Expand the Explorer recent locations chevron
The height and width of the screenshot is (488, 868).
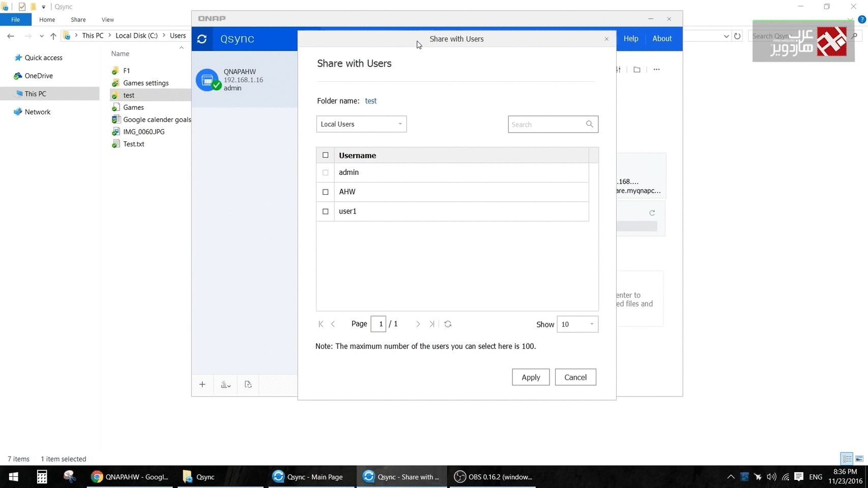click(x=42, y=36)
